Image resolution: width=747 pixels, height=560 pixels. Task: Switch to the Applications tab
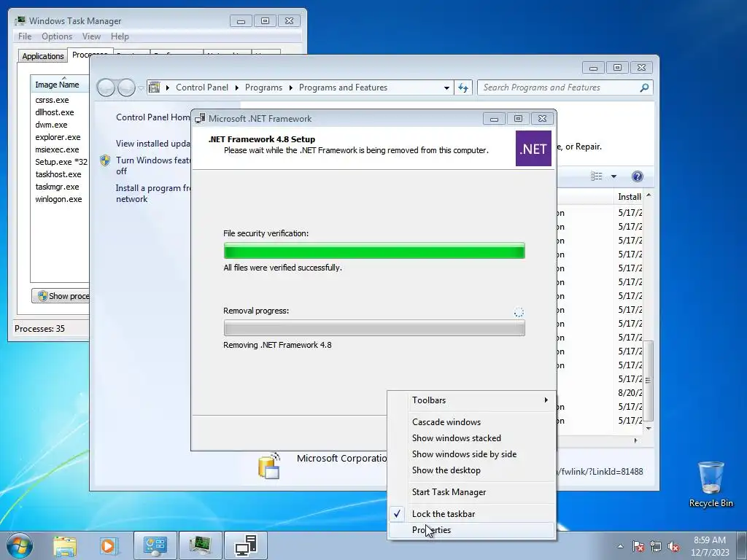tap(43, 55)
